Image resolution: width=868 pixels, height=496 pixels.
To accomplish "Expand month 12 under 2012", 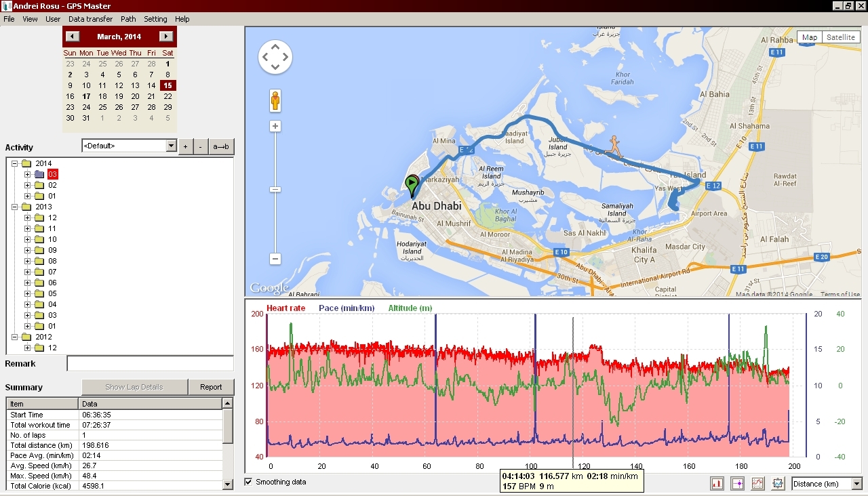I will coord(28,348).
